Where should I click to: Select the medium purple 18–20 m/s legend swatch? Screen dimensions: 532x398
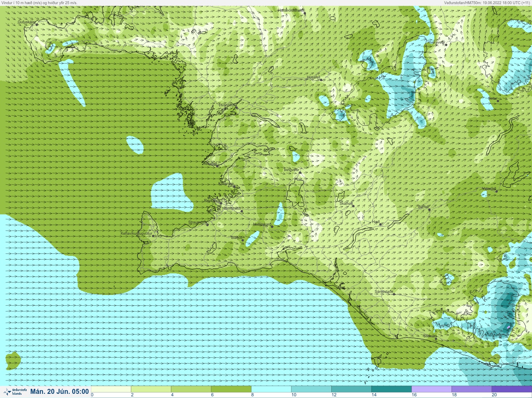click(471, 389)
